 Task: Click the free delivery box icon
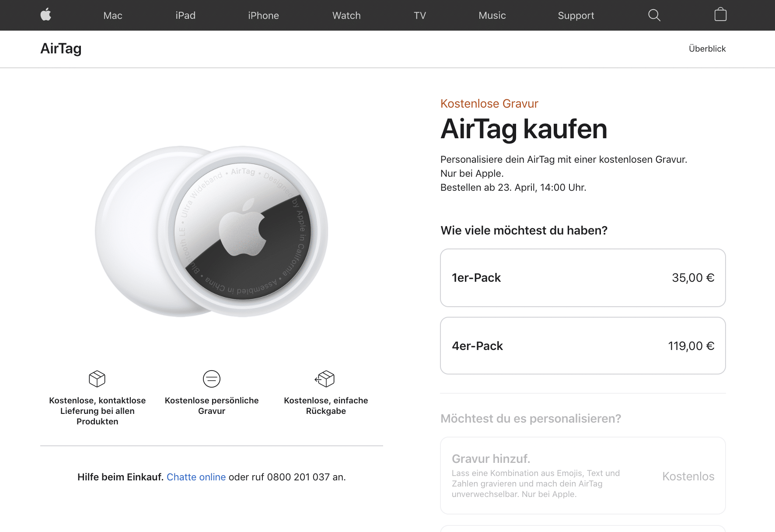pyautogui.click(x=97, y=379)
